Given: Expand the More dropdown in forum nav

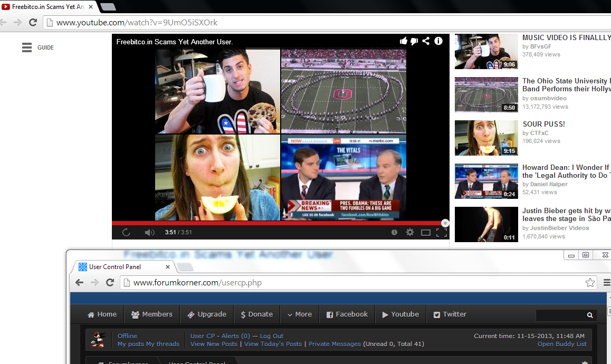Looking at the screenshot, I should point(300,314).
